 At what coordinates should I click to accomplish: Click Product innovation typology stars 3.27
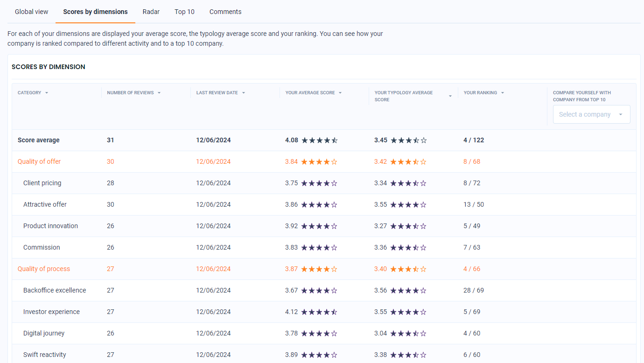pyautogui.click(x=408, y=226)
